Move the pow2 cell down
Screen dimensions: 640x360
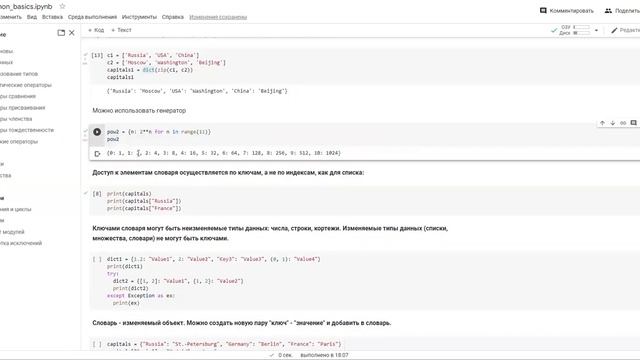pos(613,123)
